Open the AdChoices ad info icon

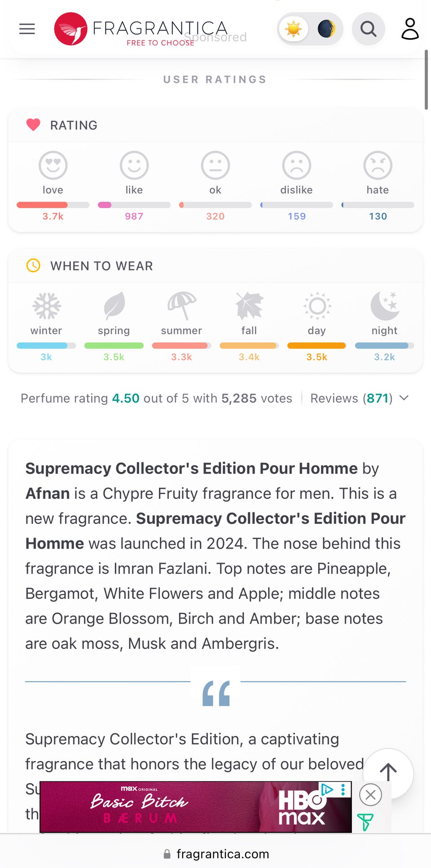[x=327, y=789]
